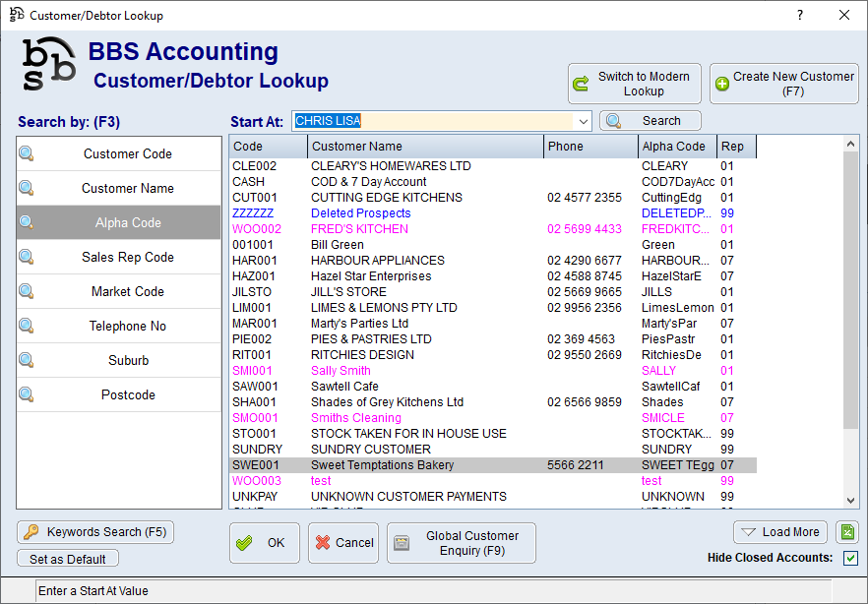Select Sales Rep Code search option

(128, 257)
